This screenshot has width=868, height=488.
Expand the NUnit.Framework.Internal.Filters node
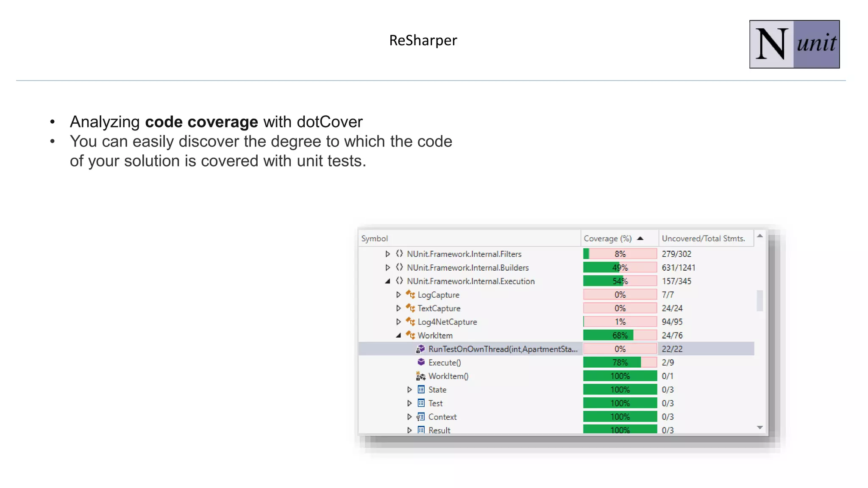[x=387, y=254]
